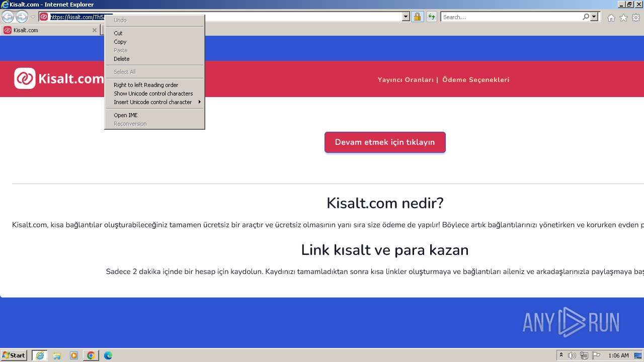Screen dimensions: 644x362
Task: Open Microsoft Edge taskbar icon
Action: coord(108,355)
